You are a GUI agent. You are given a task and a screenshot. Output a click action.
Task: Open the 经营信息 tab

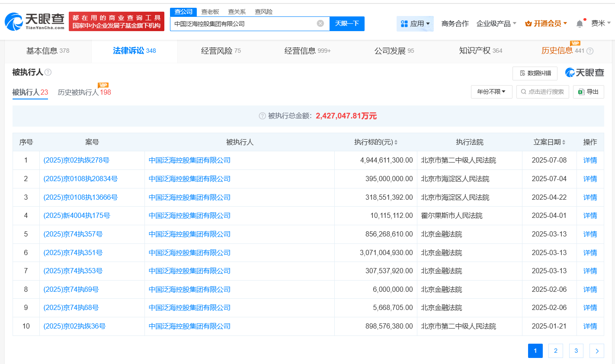click(307, 51)
